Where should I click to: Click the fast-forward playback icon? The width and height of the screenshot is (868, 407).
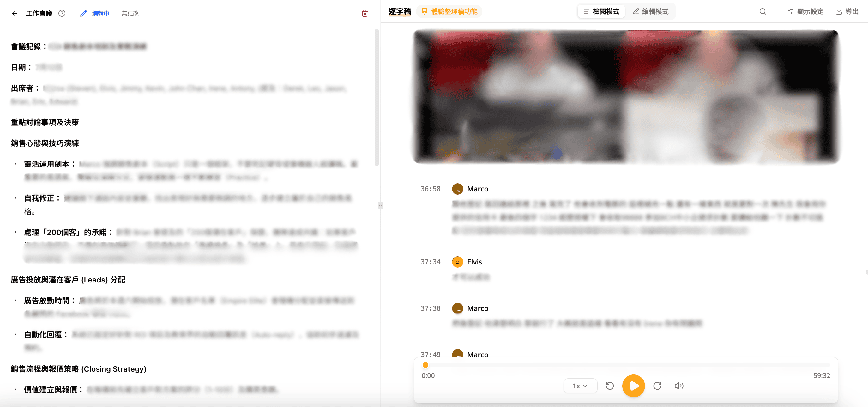657,386
